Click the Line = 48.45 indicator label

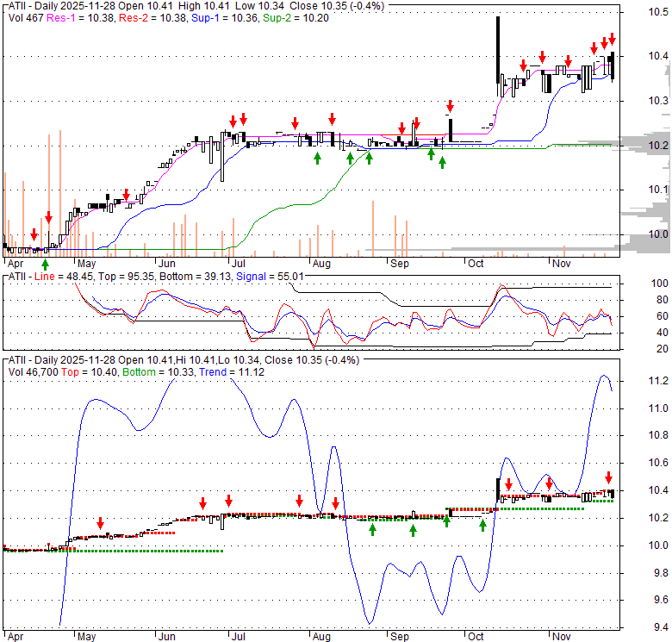(55, 276)
